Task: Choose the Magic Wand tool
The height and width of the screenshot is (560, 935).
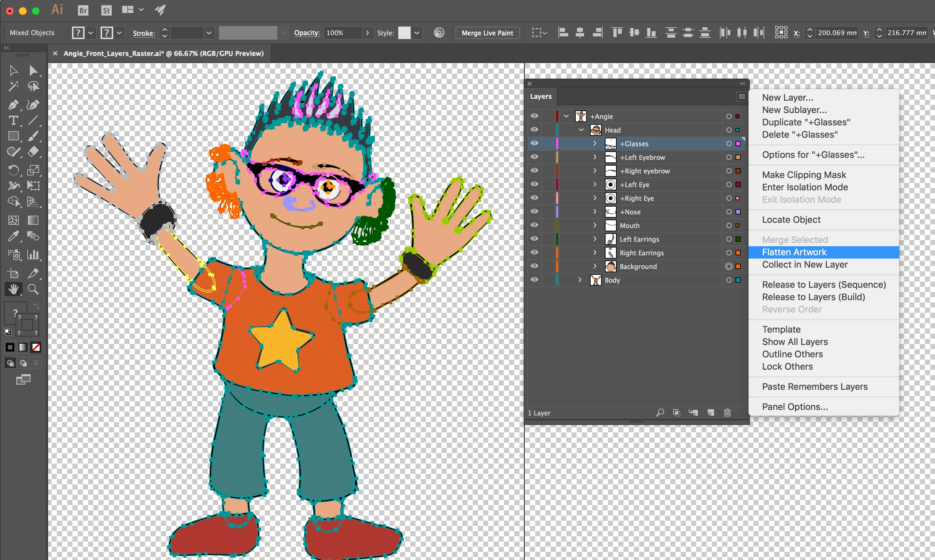Action: coord(13,86)
